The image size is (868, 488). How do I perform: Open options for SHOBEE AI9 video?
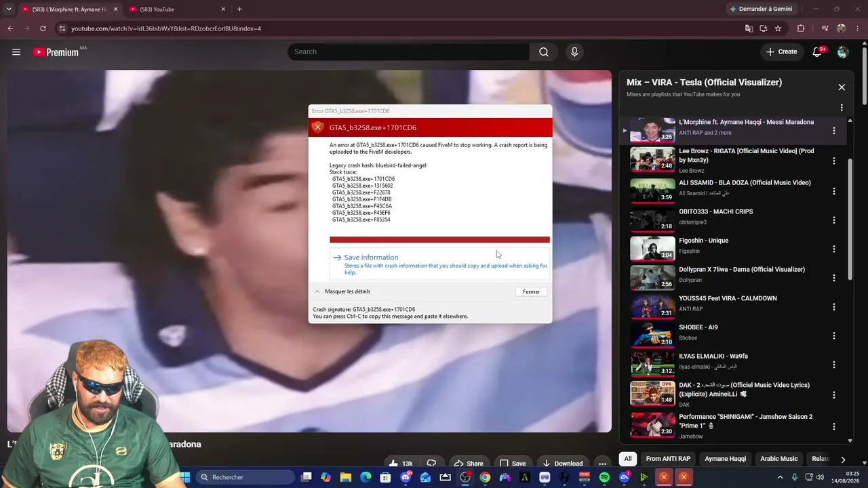tap(834, 335)
